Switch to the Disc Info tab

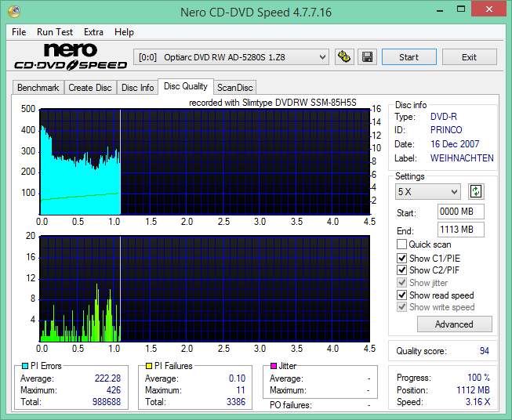[x=137, y=88]
